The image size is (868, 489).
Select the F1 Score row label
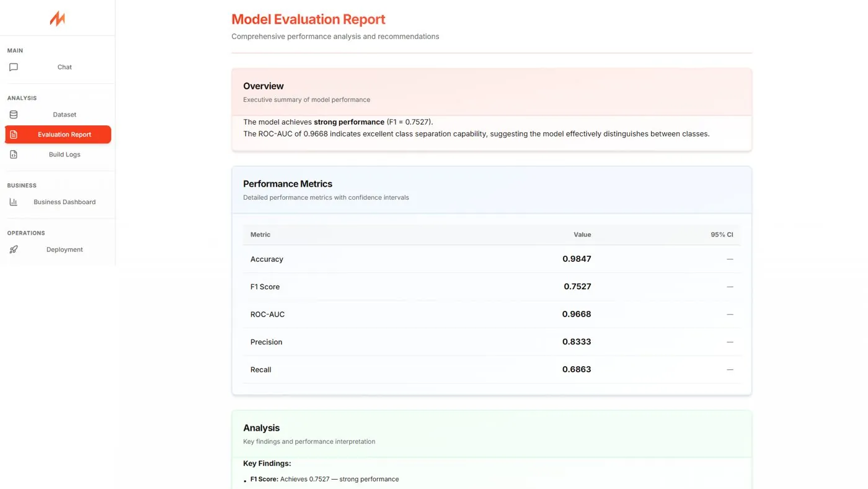[x=265, y=287]
